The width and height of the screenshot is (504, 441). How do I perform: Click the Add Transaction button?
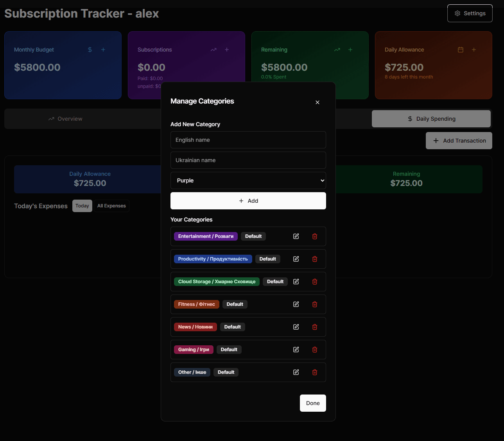(x=459, y=141)
